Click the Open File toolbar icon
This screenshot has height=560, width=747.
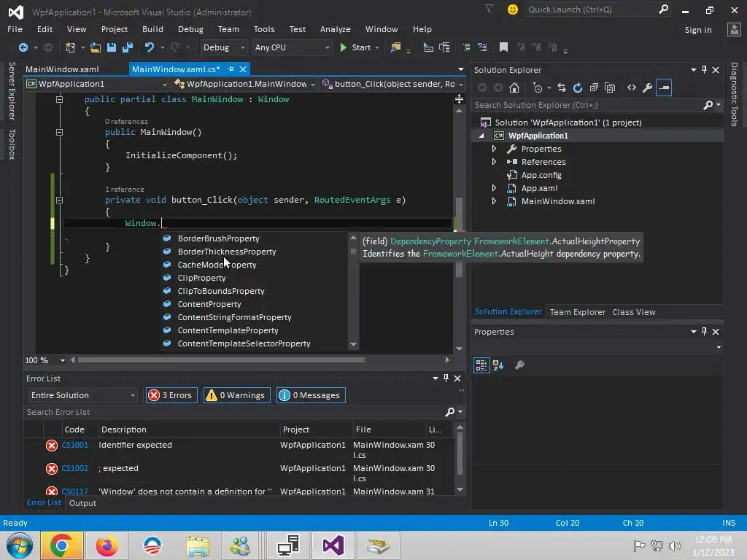96,47
